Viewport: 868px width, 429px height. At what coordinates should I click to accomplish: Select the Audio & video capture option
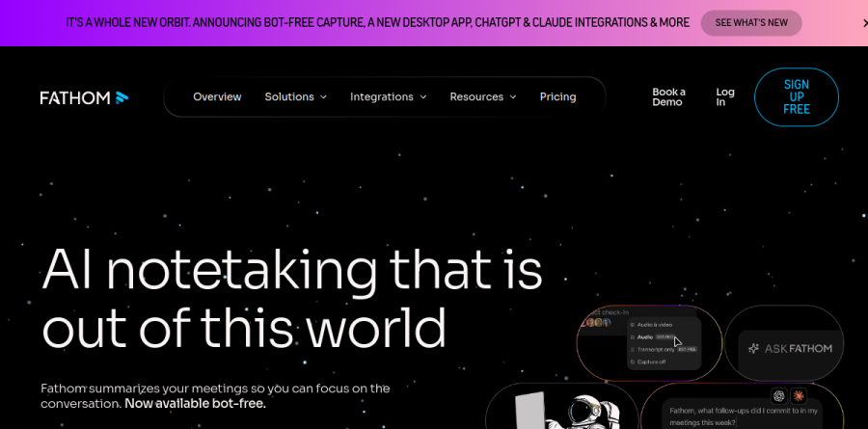[x=652, y=325]
